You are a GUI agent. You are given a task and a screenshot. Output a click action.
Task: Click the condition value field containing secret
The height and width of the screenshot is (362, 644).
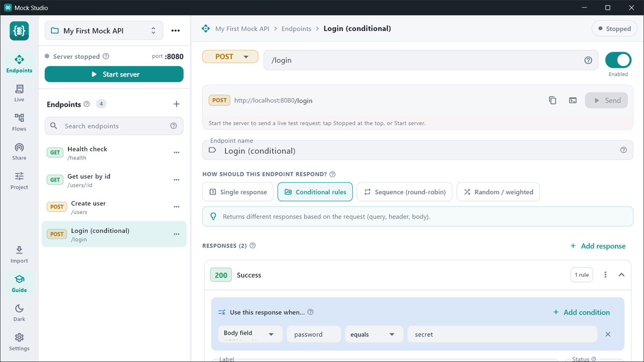(502, 334)
